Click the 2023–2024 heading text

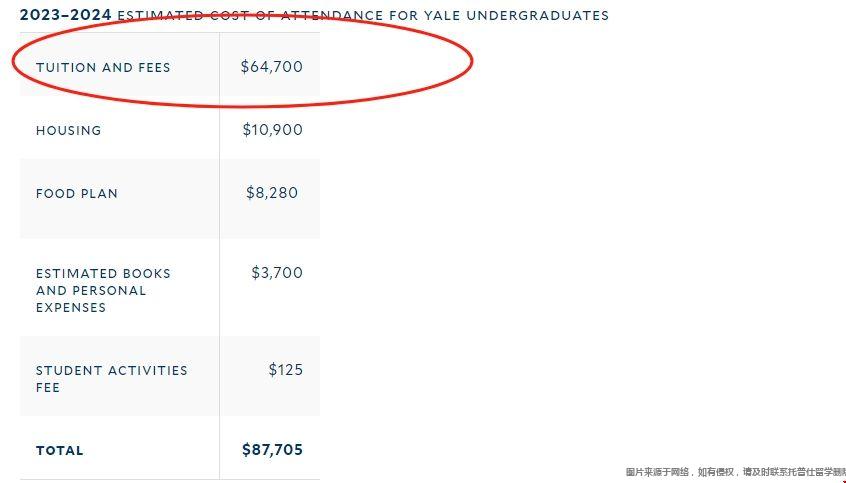tap(65, 15)
